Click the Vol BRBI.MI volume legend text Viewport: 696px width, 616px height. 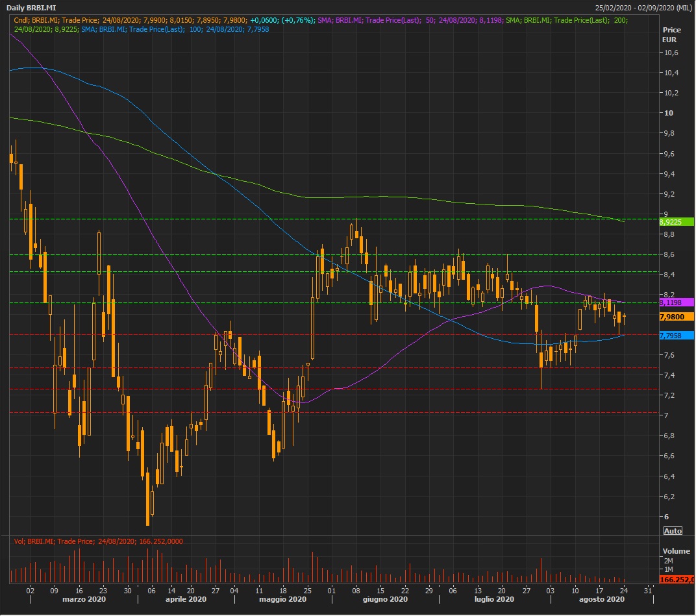(x=97, y=541)
